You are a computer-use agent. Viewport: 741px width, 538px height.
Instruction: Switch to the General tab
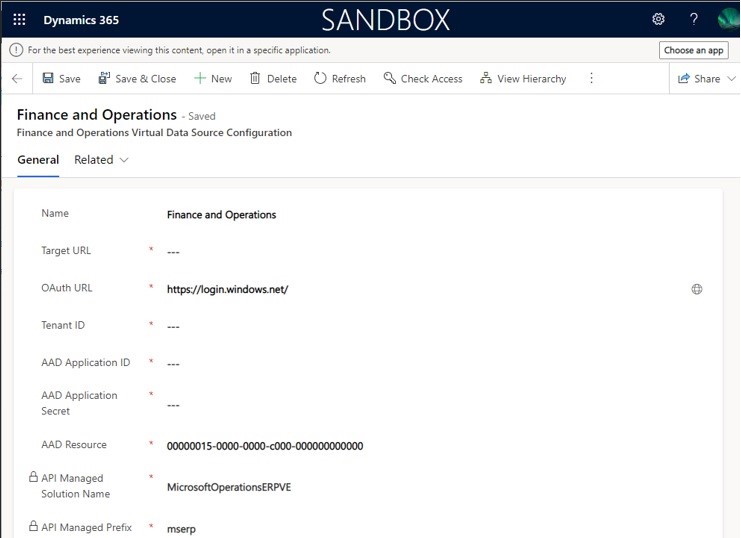[38, 160]
